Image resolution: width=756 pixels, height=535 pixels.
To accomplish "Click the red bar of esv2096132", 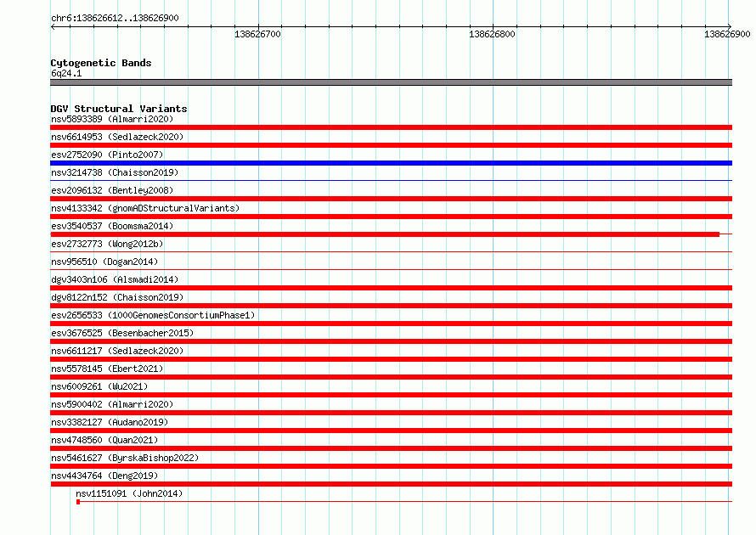I will pyautogui.click(x=391, y=199).
